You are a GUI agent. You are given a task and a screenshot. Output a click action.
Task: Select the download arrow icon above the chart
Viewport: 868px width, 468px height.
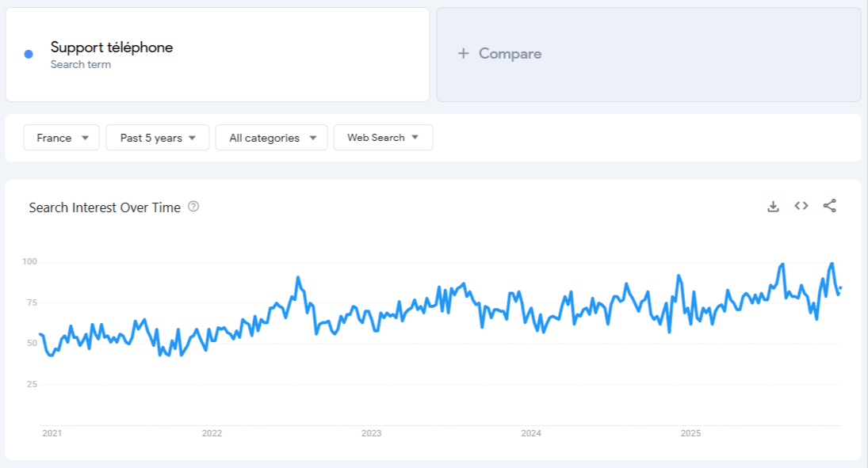tap(773, 206)
